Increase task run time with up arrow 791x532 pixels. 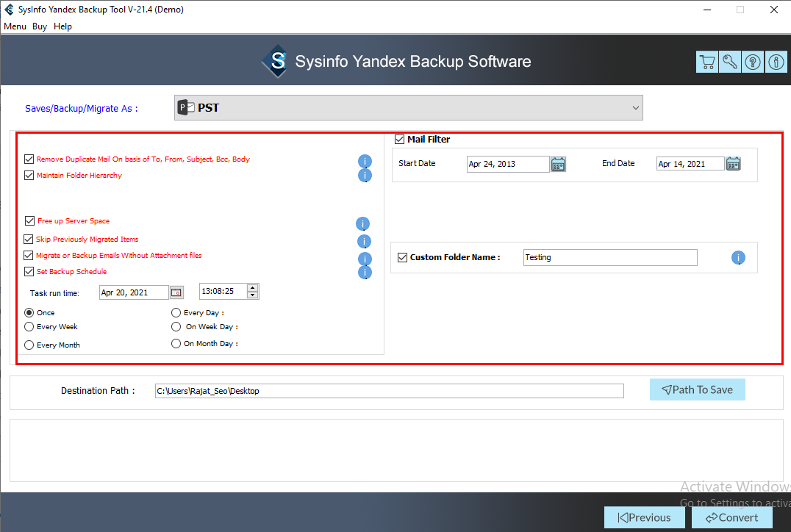click(253, 288)
